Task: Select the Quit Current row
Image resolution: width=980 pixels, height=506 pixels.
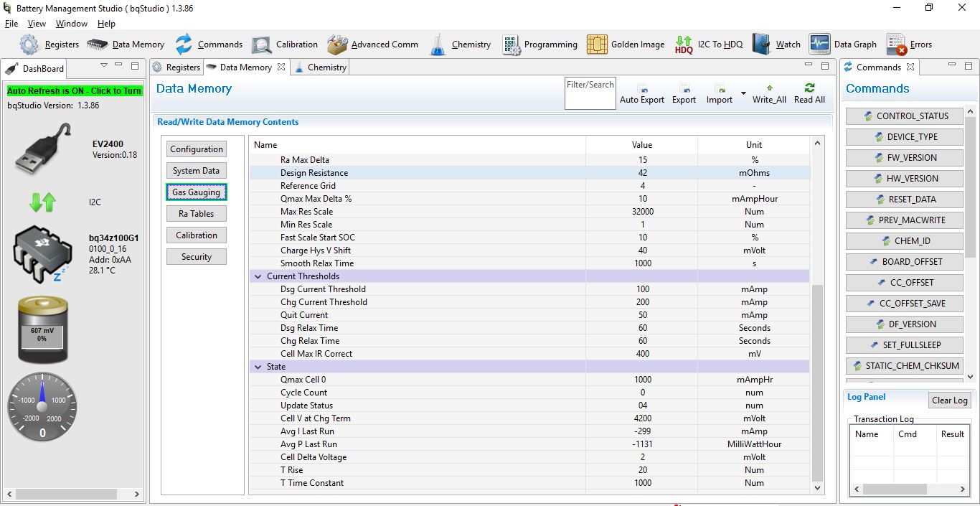Action: (529, 315)
